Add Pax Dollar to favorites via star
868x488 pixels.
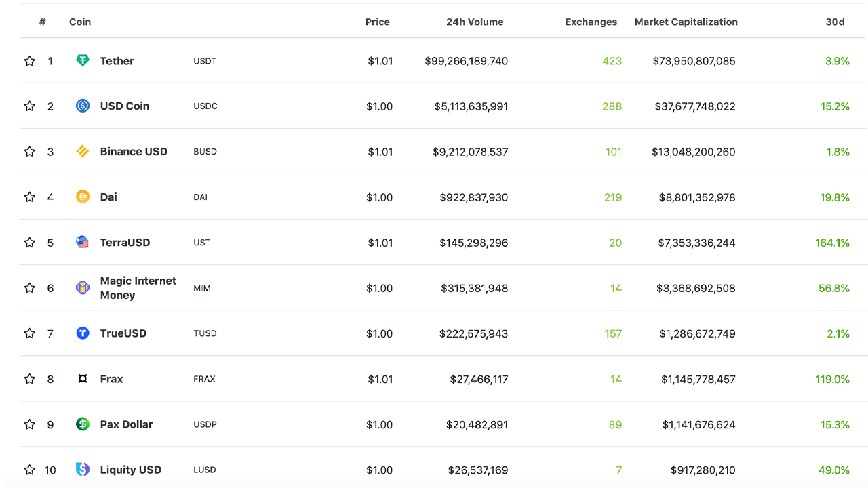coord(29,424)
